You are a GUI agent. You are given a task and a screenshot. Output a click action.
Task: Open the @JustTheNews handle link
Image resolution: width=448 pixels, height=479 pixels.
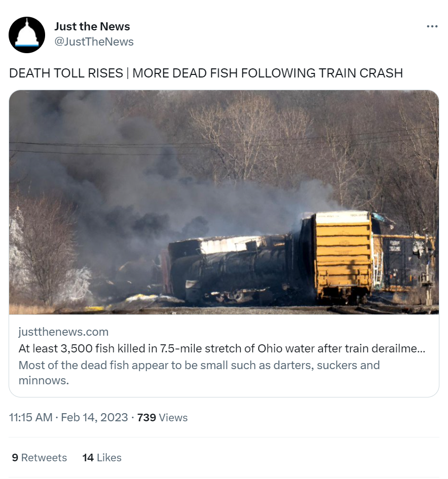pyautogui.click(x=94, y=42)
